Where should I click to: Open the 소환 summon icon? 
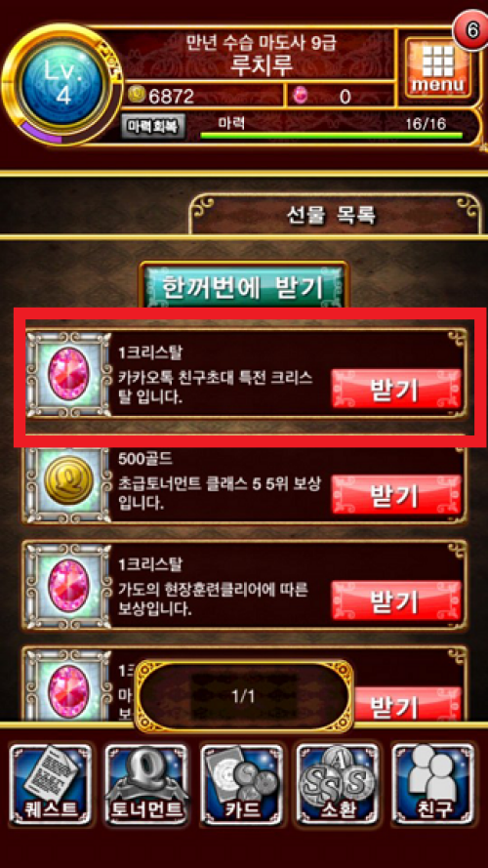coord(338,784)
